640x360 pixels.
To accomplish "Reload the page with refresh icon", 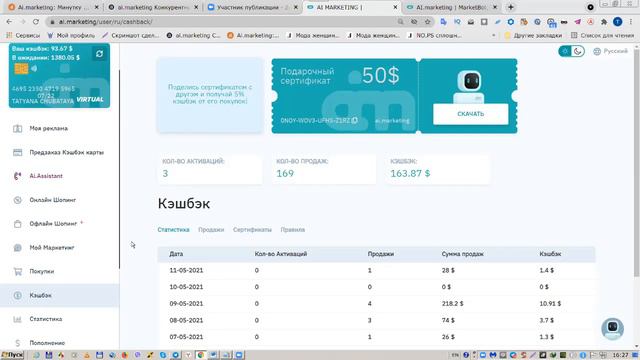I will [x=36, y=22].
